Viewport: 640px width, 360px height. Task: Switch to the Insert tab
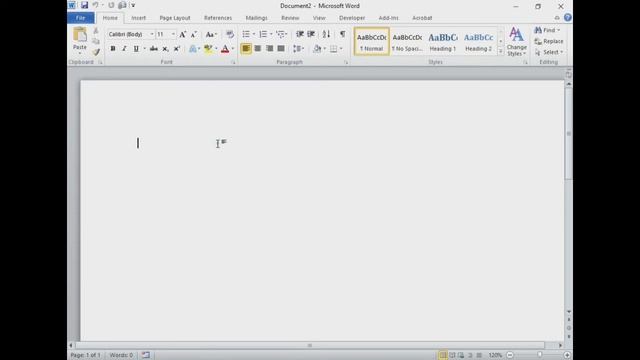[138, 18]
